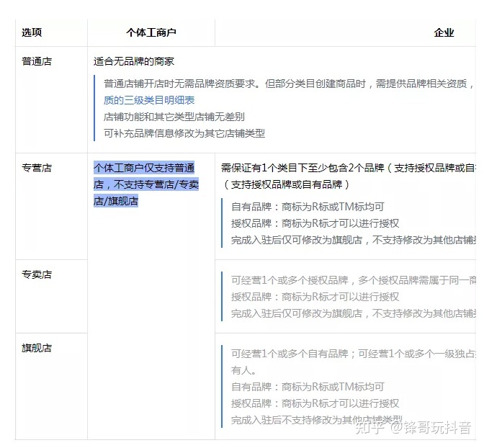This screenshot has width=484, height=448.
Task: Click the 适合无品牌的商家 text
Action: 134,62
